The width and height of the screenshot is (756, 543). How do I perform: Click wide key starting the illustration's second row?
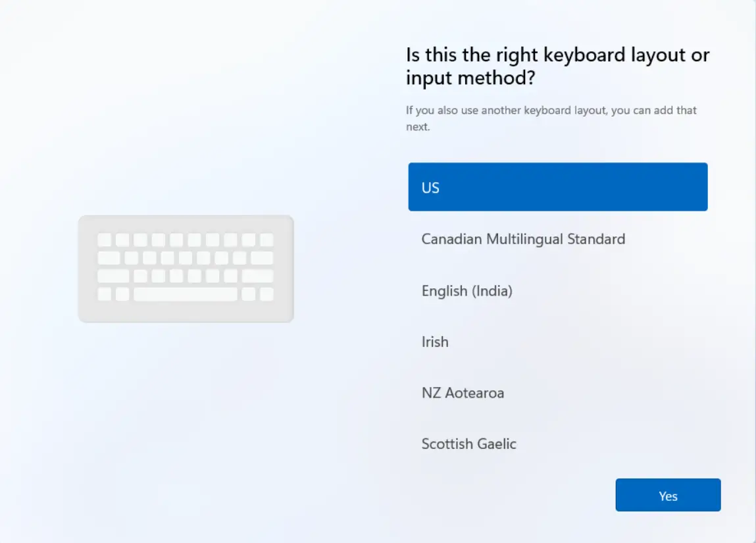tap(109, 258)
